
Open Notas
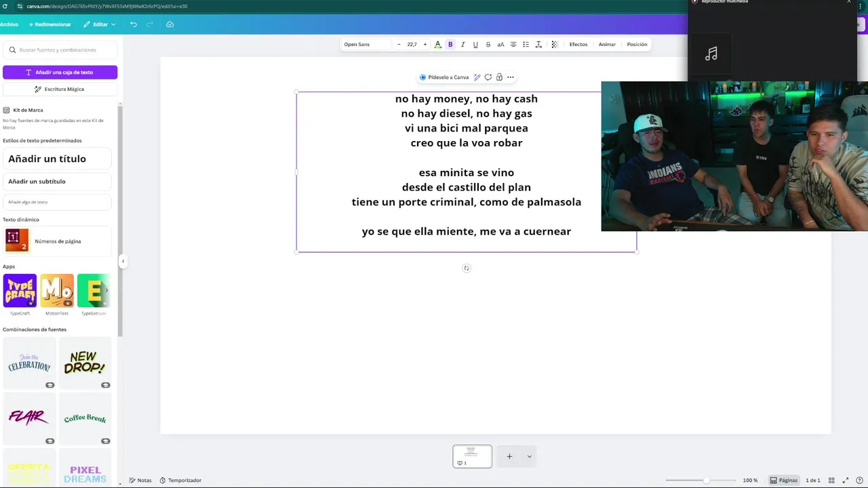pyautogui.click(x=140, y=481)
